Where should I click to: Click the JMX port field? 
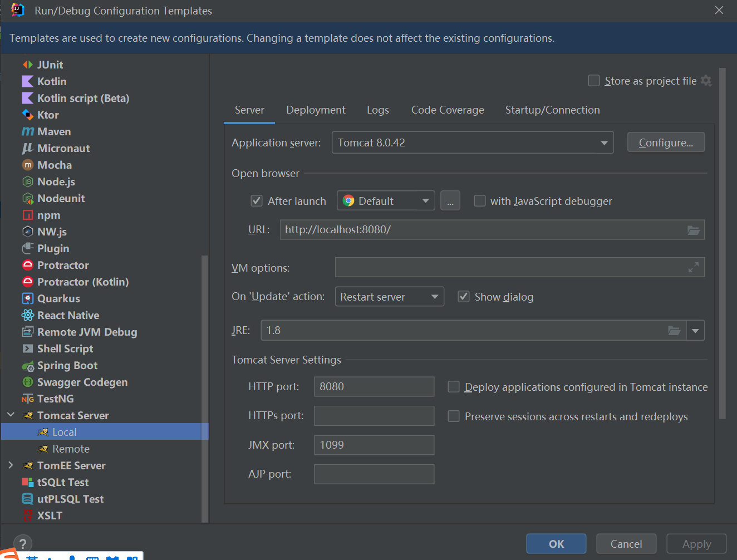pyautogui.click(x=374, y=445)
